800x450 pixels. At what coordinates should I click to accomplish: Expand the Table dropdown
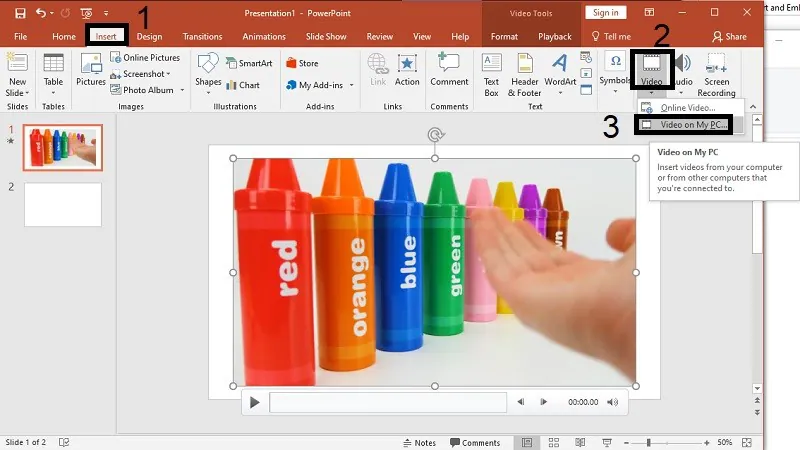click(x=53, y=93)
